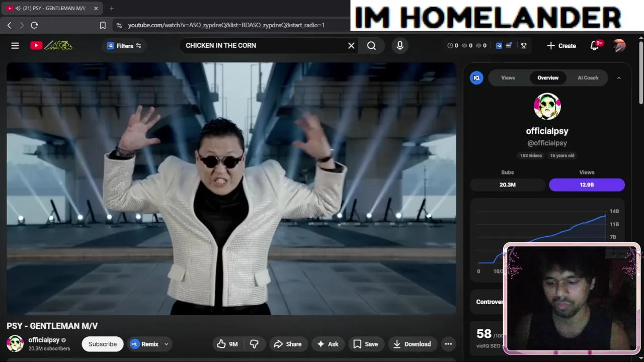
Task: Select the 12.9B Views toggle
Action: [587, 185]
